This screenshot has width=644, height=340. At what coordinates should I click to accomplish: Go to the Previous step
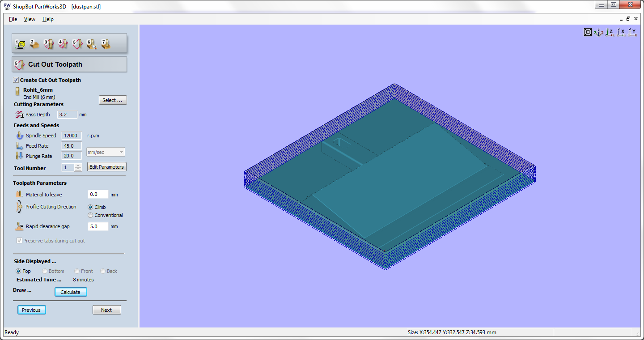pyautogui.click(x=31, y=310)
